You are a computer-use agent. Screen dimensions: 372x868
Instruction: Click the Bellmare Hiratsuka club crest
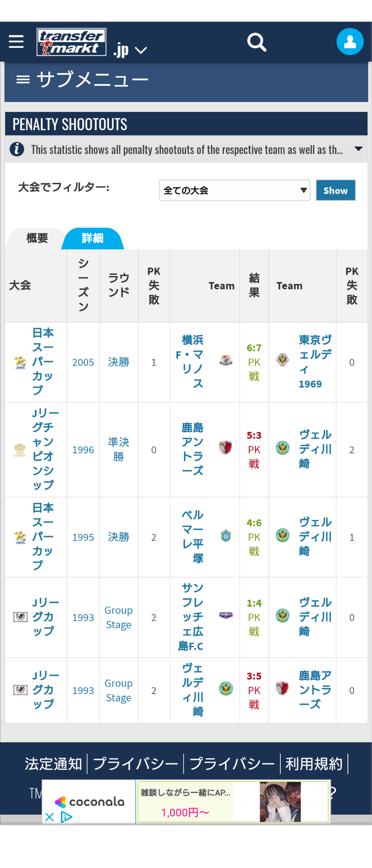tap(226, 535)
